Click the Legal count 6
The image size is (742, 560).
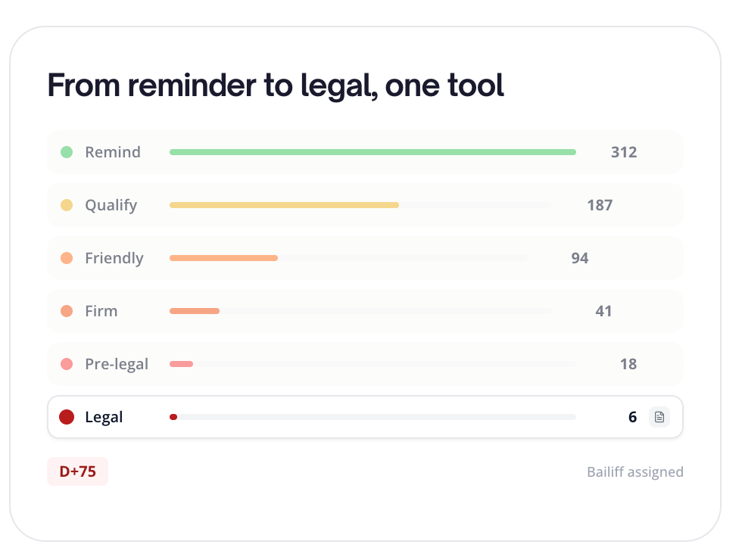pos(632,417)
